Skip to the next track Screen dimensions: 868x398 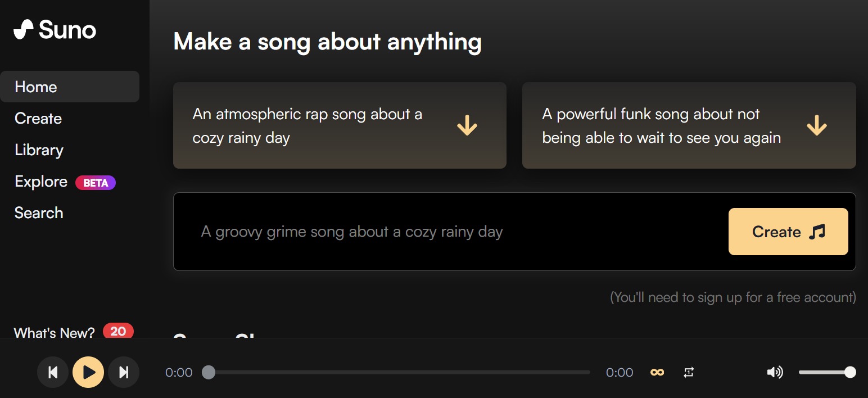(124, 372)
